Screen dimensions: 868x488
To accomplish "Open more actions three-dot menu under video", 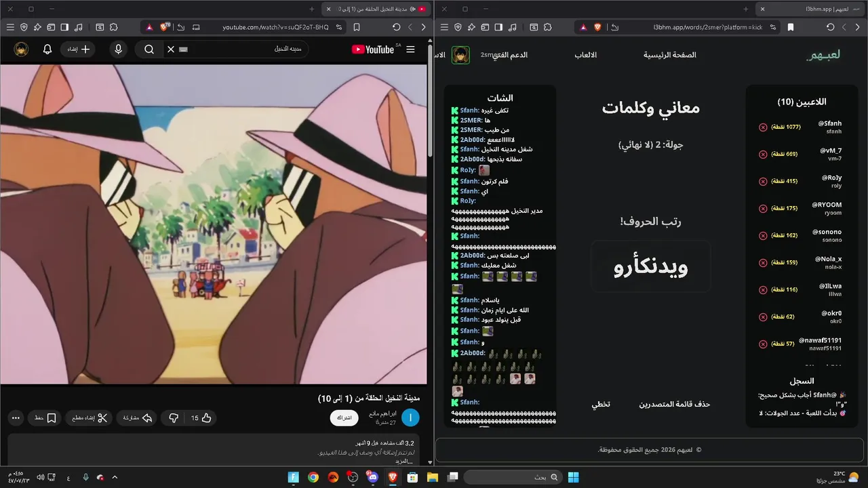I will pyautogui.click(x=16, y=418).
